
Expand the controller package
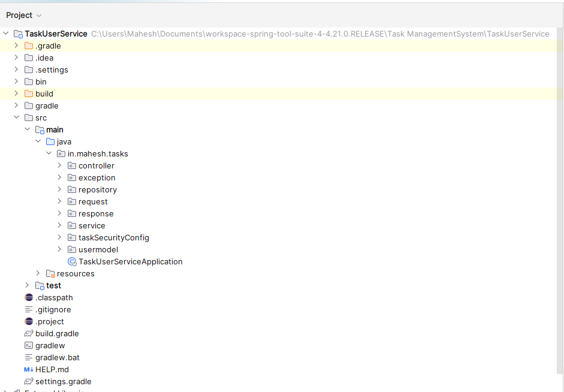coord(59,166)
